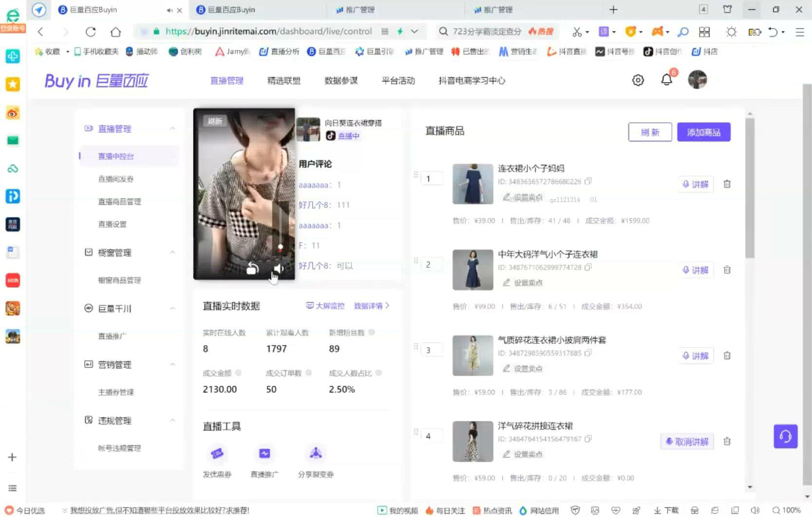The image size is (812, 517).
Task: Open 发优惠券 coupon tool icon
Action: tap(217, 453)
